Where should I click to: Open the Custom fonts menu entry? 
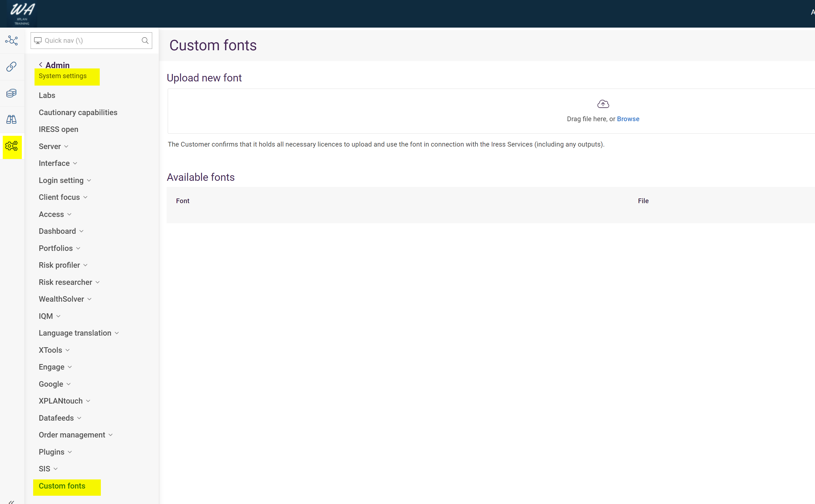click(62, 486)
